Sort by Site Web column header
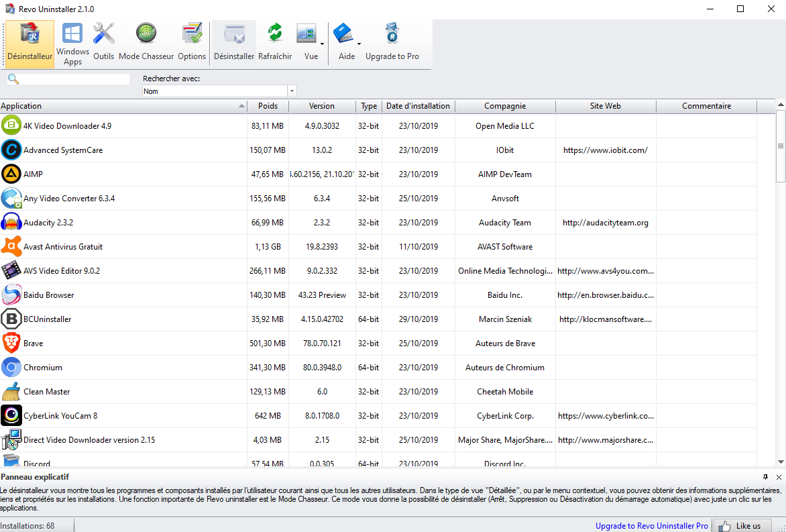 coord(606,106)
